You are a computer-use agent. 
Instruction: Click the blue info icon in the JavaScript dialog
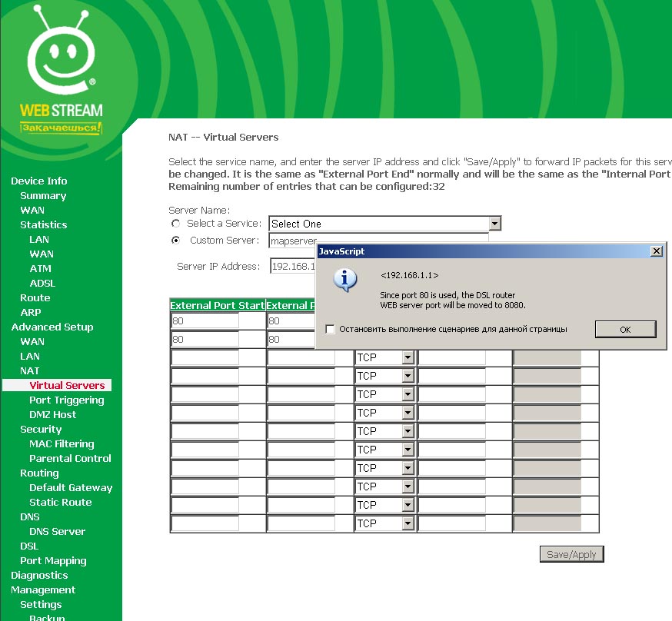pos(345,280)
